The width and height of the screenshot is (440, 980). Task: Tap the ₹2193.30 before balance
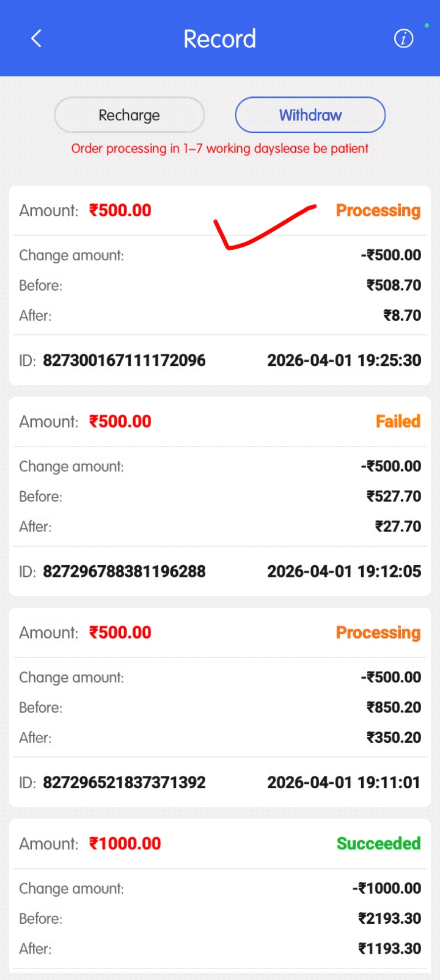click(x=389, y=918)
